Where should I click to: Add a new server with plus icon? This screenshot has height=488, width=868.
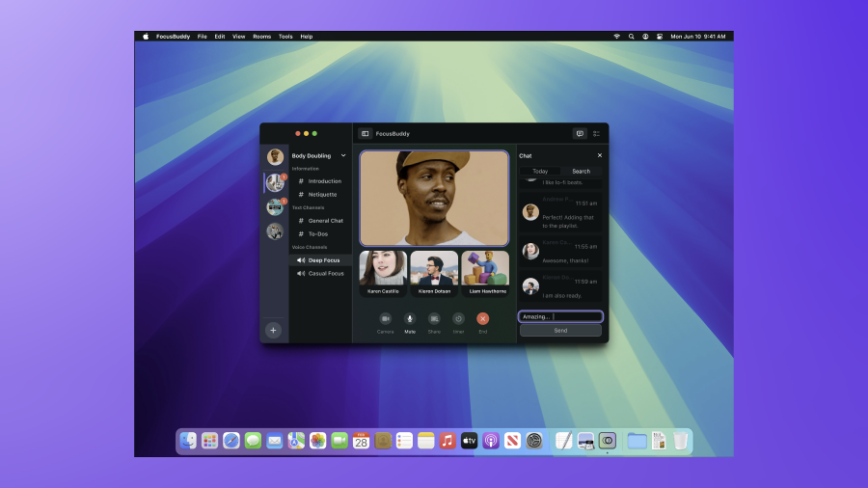pos(274,330)
